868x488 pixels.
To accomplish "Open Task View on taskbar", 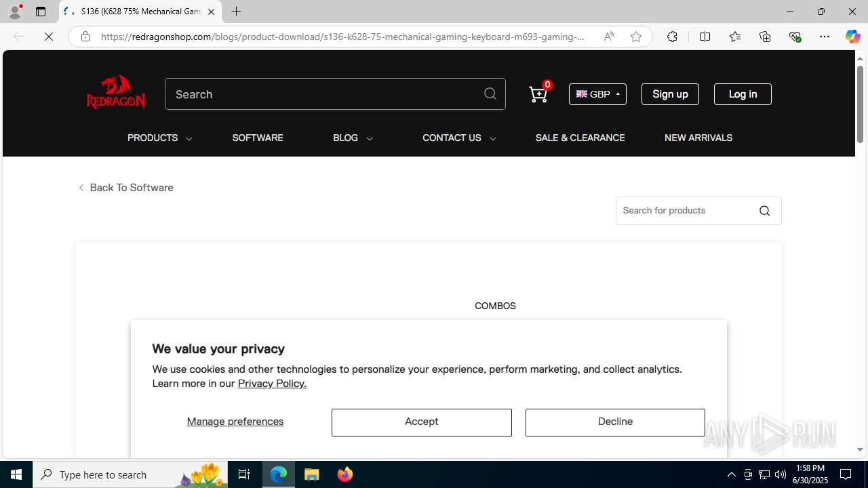I will click(x=244, y=474).
